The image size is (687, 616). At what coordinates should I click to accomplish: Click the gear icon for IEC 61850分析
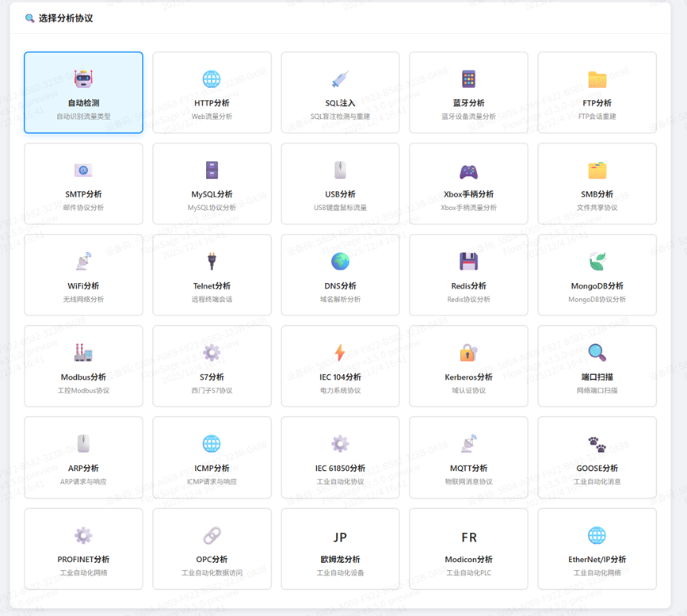coord(340,444)
